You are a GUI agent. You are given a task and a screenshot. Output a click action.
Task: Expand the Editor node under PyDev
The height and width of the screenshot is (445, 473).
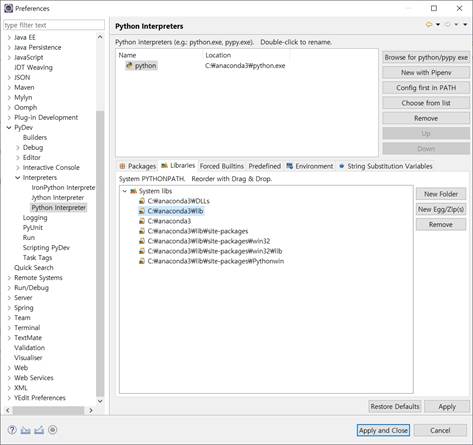tap(18, 157)
